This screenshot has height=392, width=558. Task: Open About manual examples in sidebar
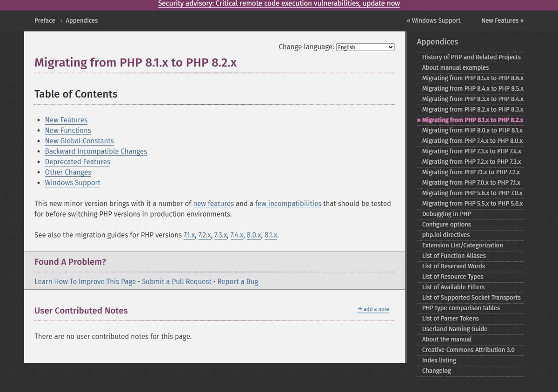[455, 67]
